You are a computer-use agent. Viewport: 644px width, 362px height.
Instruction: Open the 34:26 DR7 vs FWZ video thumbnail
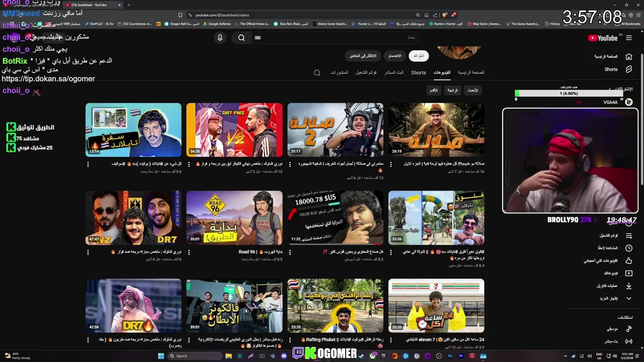tap(234, 129)
